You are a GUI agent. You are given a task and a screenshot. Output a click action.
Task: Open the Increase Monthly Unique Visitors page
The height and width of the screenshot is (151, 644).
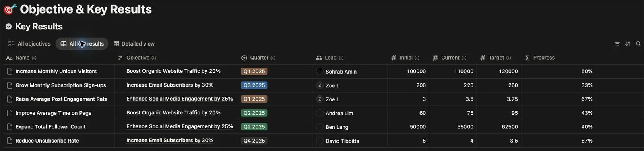(x=56, y=72)
